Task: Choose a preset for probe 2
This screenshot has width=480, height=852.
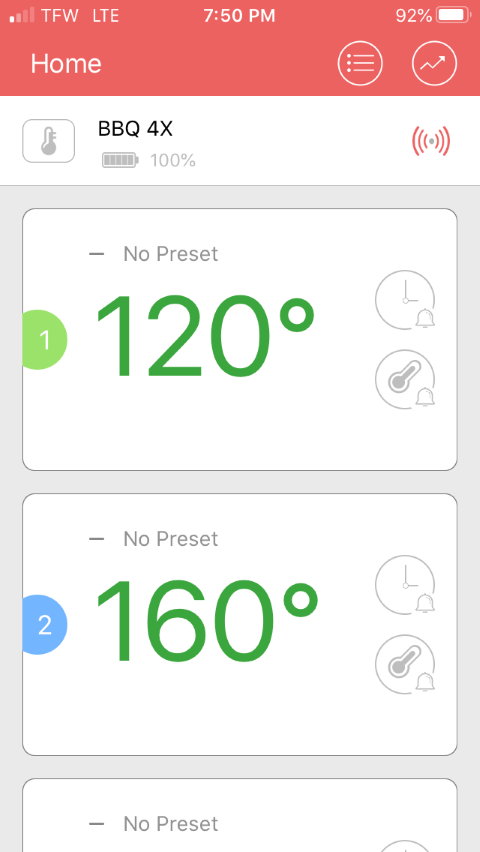Action: 154,539
